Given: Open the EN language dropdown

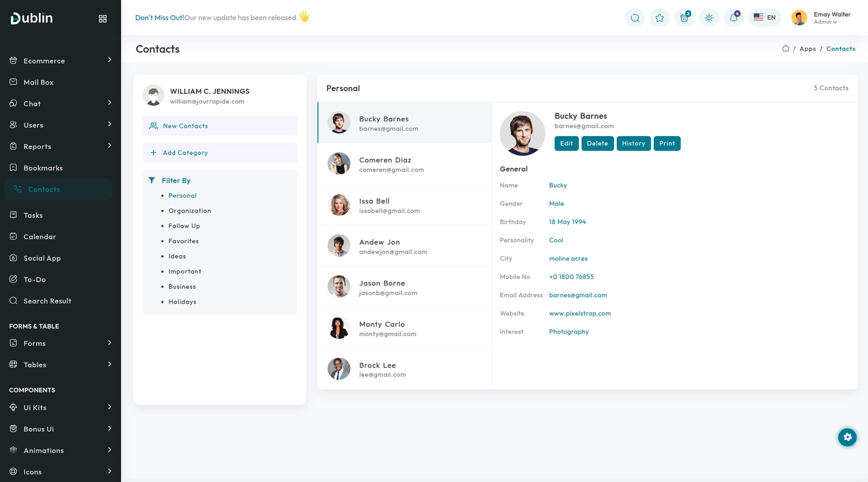Looking at the screenshot, I should click(x=764, y=18).
